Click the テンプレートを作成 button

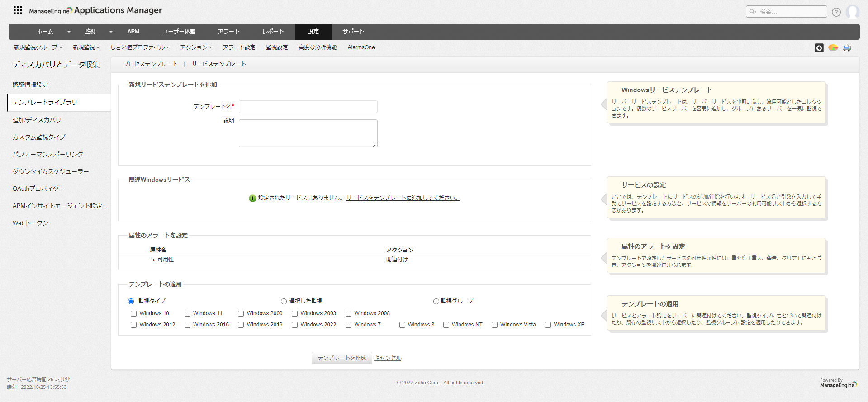pyautogui.click(x=342, y=358)
